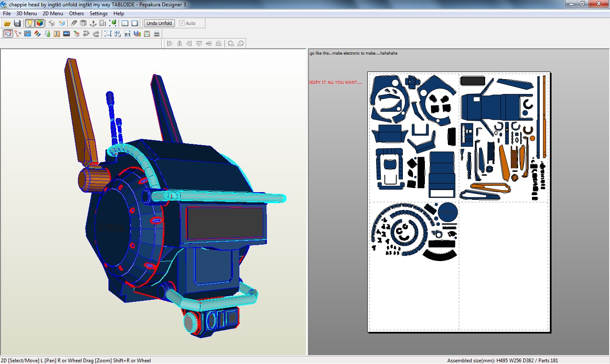Click the align vertical center icon
610x364 pixels.
pyautogui.click(x=209, y=43)
